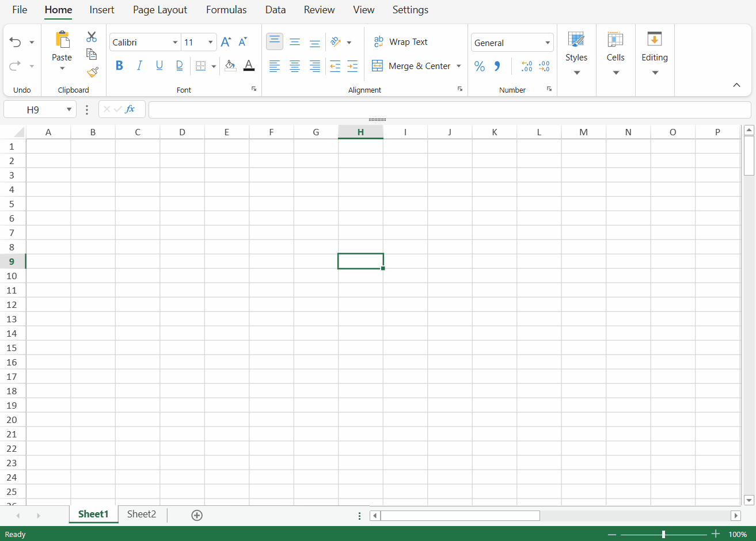The width and height of the screenshot is (756, 541).
Task: Toggle Underline formatting
Action: coord(159,66)
